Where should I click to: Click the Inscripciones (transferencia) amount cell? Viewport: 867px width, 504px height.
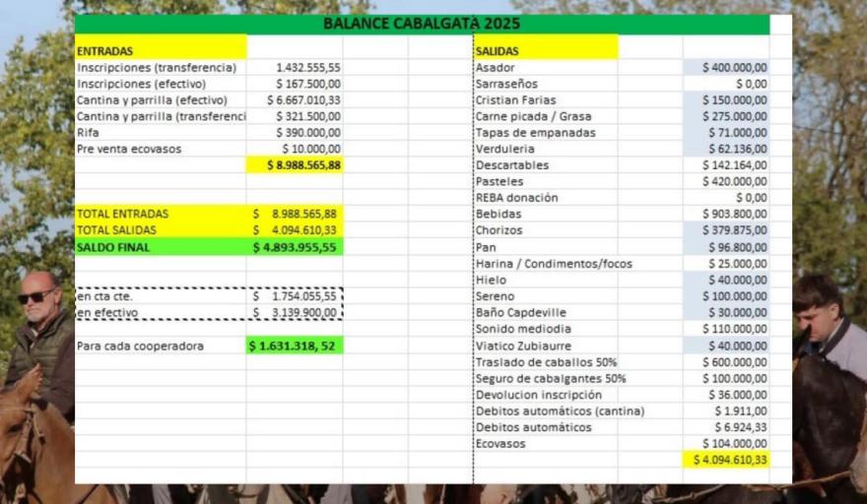295,68
